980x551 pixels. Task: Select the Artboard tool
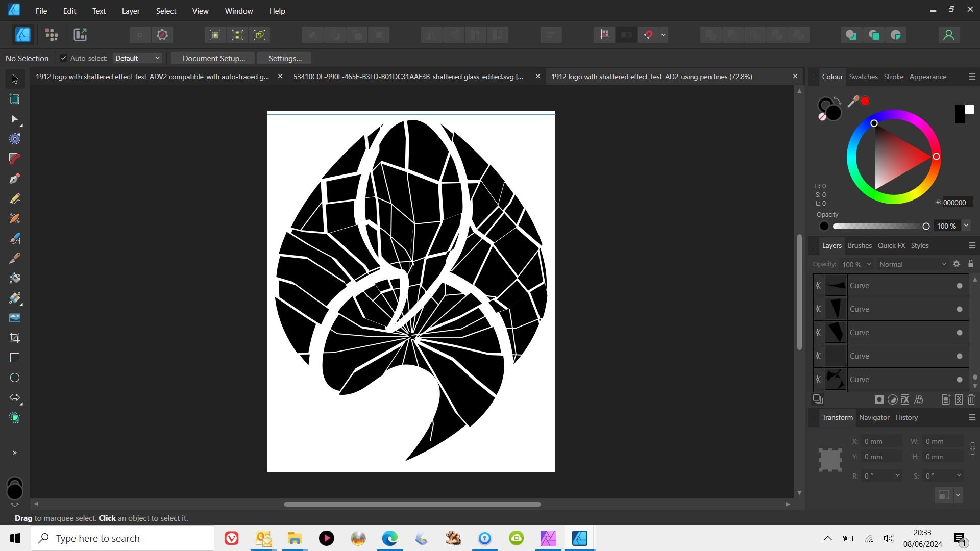14,99
